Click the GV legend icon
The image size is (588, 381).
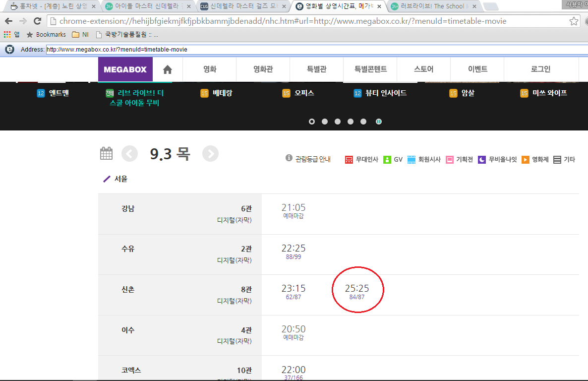point(387,160)
